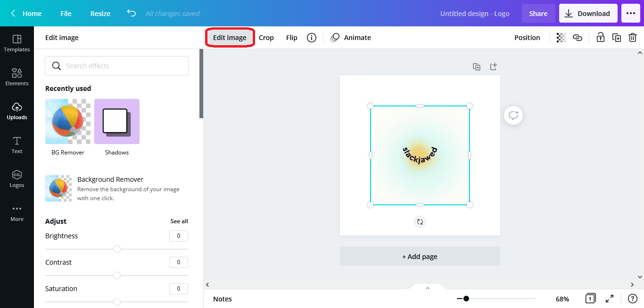Undo the last change
This screenshot has width=644, height=308.
pyautogui.click(x=131, y=13)
